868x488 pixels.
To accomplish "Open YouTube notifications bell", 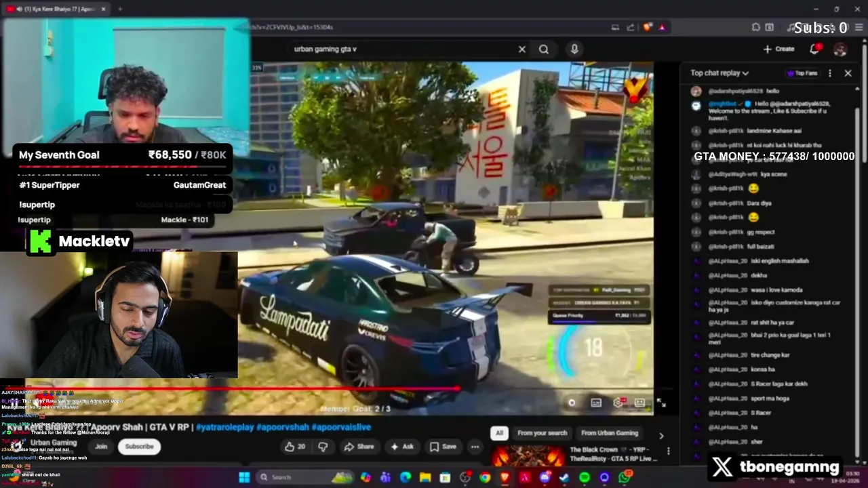I will [816, 49].
